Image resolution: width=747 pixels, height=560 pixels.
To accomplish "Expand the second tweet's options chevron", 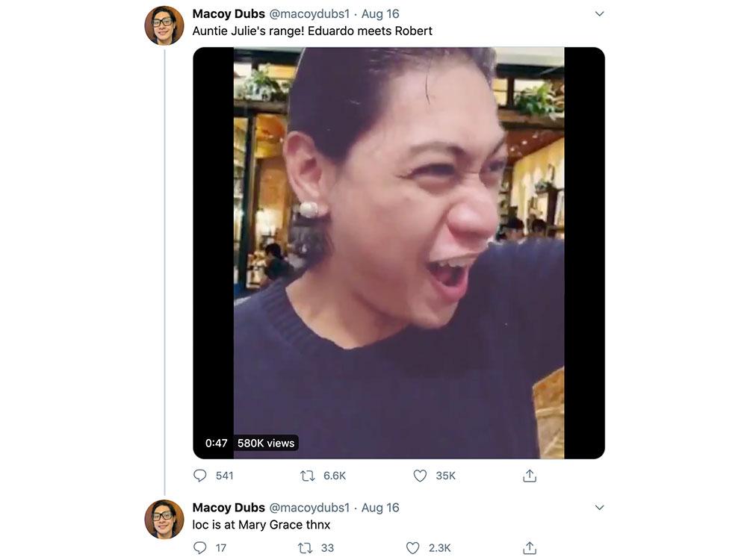I will pyautogui.click(x=599, y=508).
